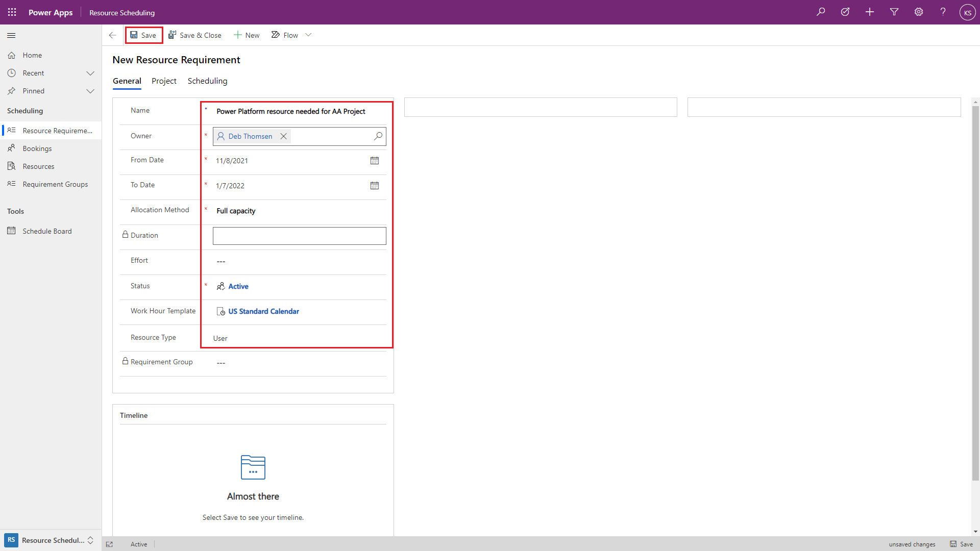The width and height of the screenshot is (980, 551).
Task: Switch to the Project tab
Action: point(164,81)
